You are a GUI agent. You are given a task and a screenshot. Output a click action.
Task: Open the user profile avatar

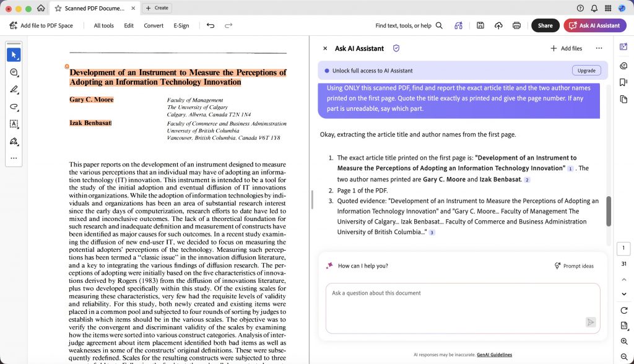click(622, 8)
